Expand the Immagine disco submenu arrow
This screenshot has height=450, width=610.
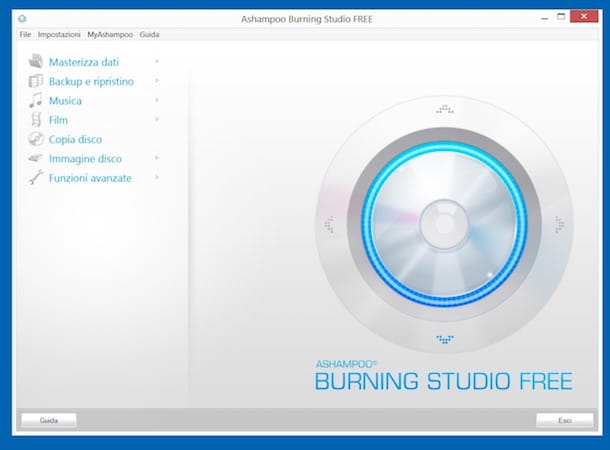pos(157,158)
